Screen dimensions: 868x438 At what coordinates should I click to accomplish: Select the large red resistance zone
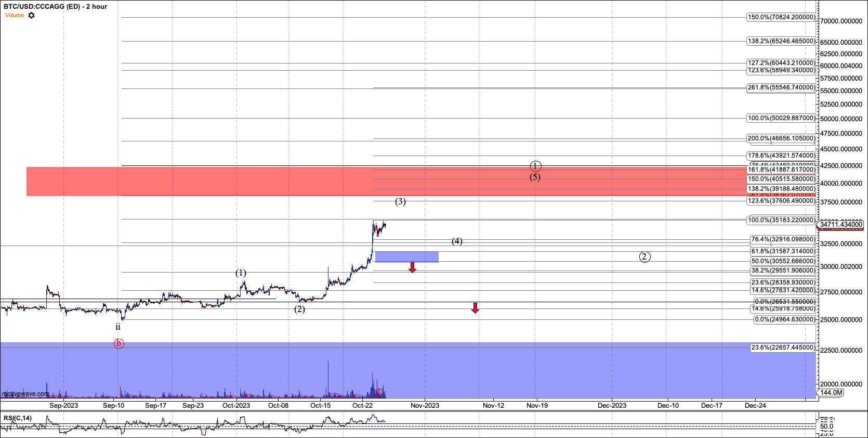pos(208,182)
